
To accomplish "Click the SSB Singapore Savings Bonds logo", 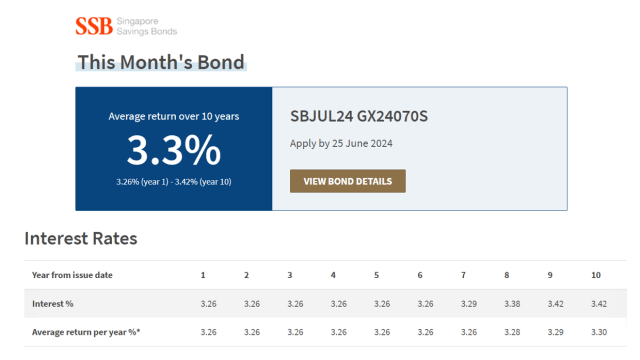I will (126, 26).
